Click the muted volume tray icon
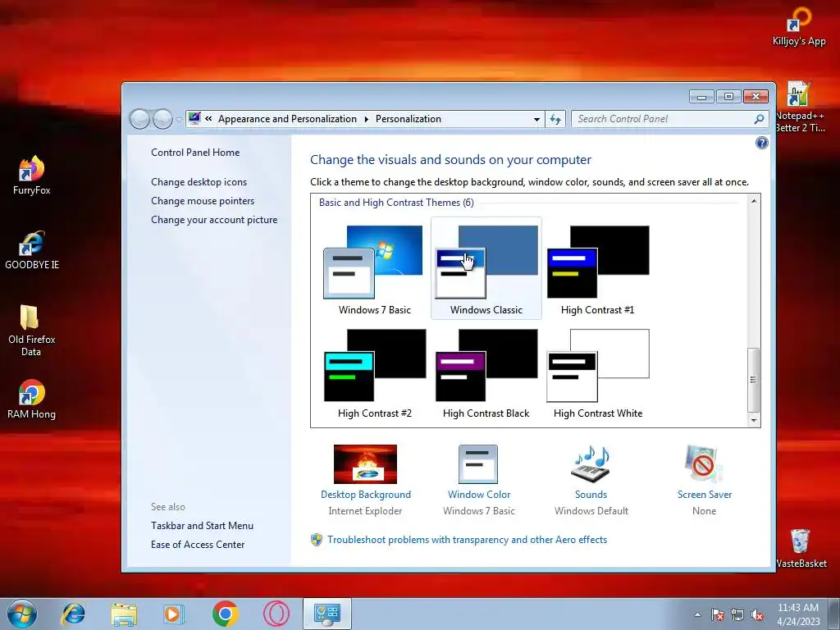 coord(757,614)
